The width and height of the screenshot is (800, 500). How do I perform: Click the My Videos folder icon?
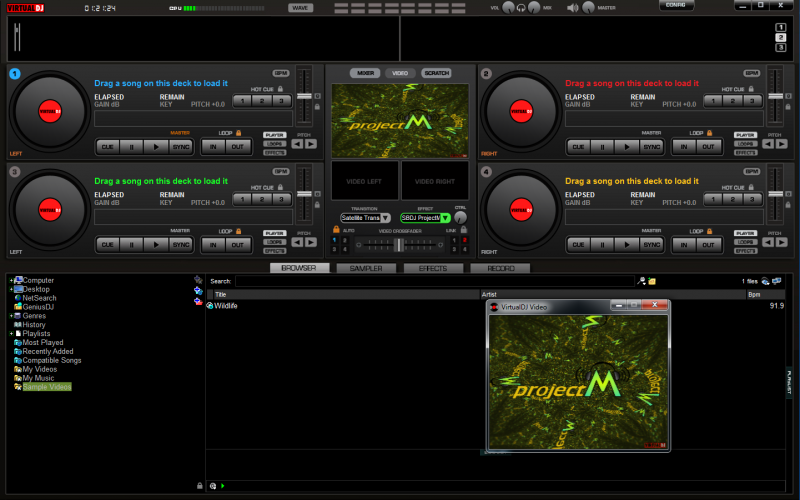click(x=18, y=369)
